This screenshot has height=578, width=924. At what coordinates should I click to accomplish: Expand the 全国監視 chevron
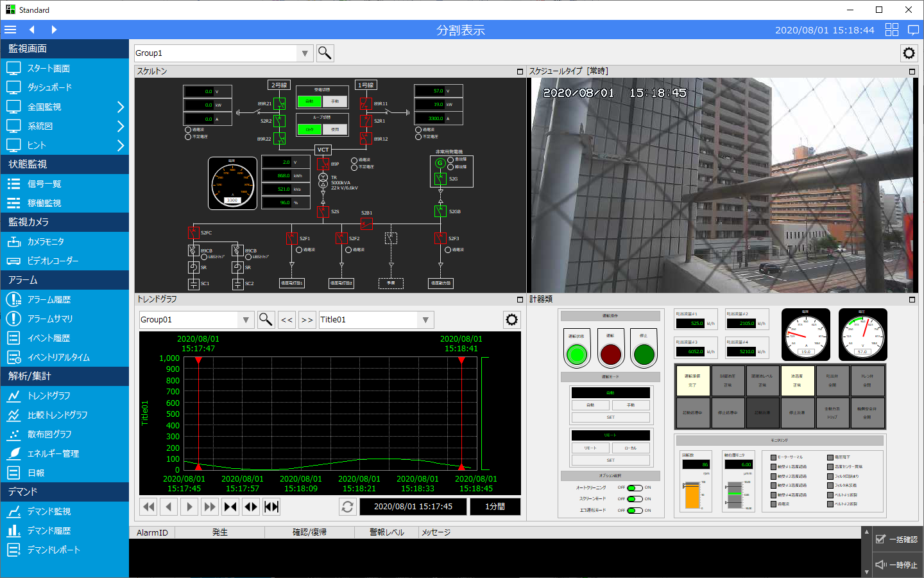120,107
